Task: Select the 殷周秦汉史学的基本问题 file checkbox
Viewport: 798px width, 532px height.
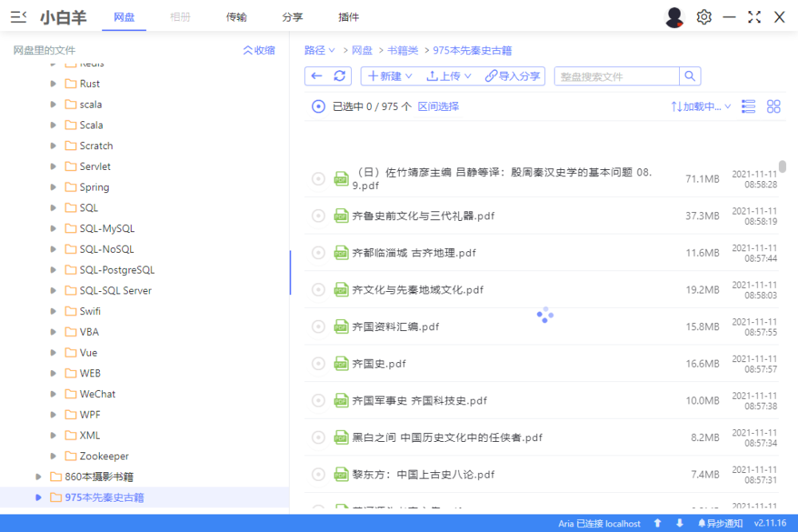Action: point(318,179)
